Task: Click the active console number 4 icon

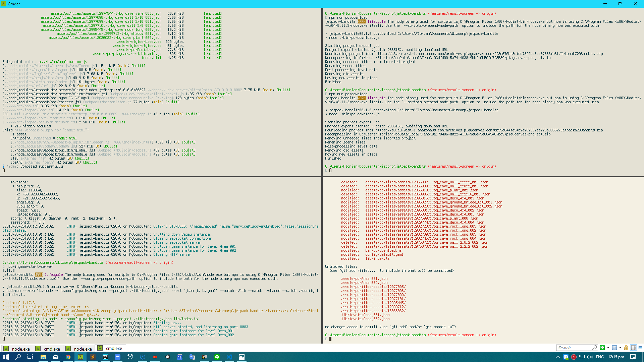Action: click(614, 348)
